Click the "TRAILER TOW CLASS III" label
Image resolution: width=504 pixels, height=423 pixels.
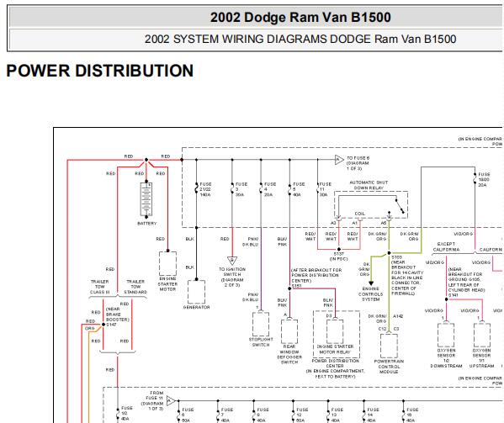tap(99, 287)
